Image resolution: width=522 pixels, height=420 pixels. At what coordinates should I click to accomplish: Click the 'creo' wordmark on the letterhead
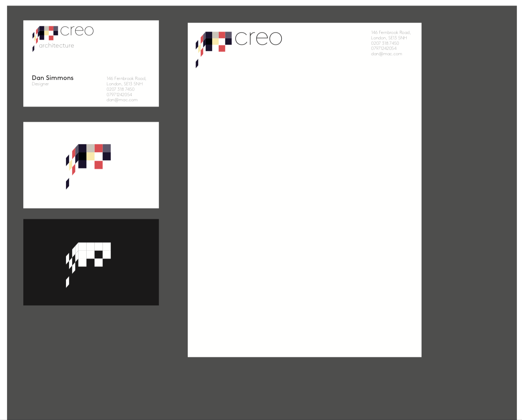(258, 39)
